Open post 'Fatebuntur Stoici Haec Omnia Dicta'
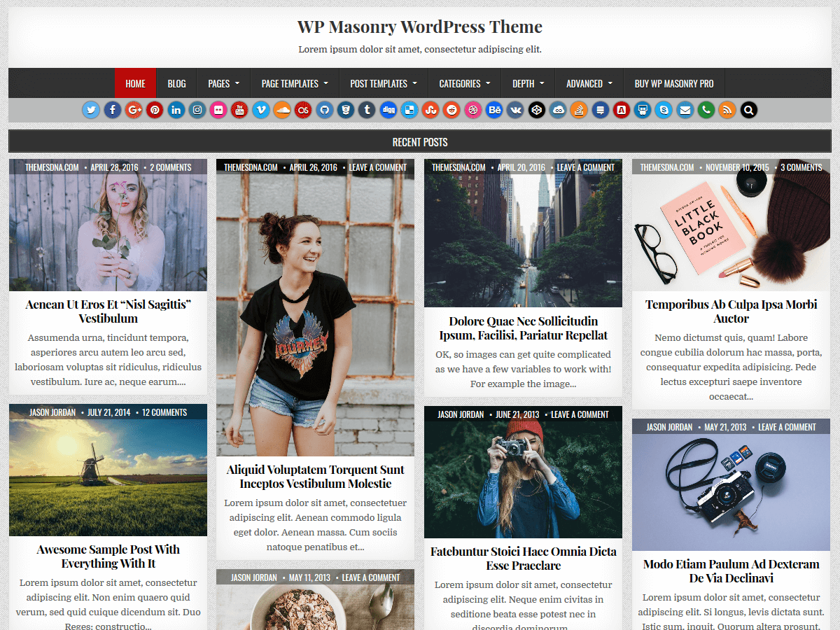 (523, 559)
